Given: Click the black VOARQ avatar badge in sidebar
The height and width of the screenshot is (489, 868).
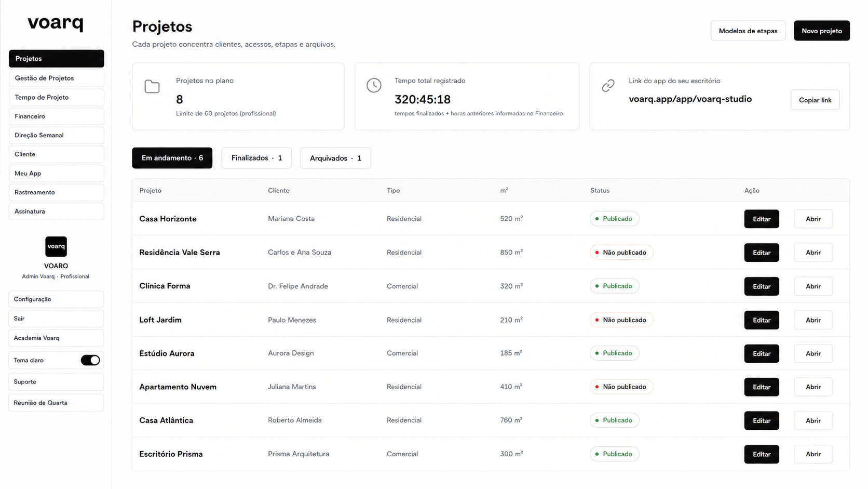Looking at the screenshot, I should (56, 246).
